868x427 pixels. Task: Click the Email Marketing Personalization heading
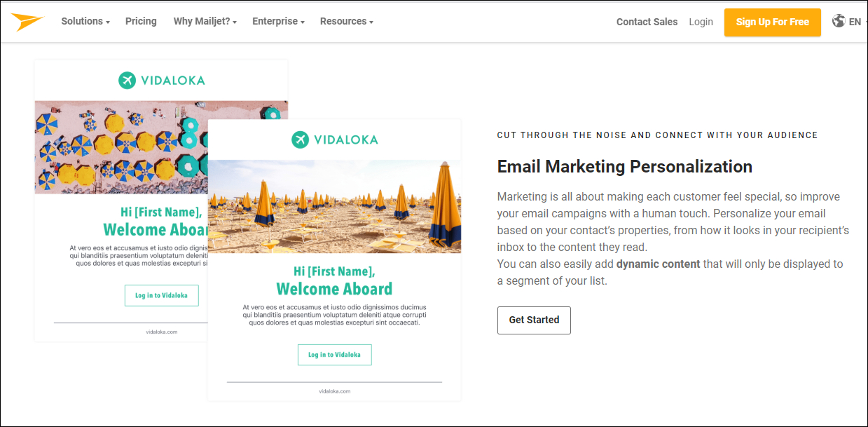625,166
